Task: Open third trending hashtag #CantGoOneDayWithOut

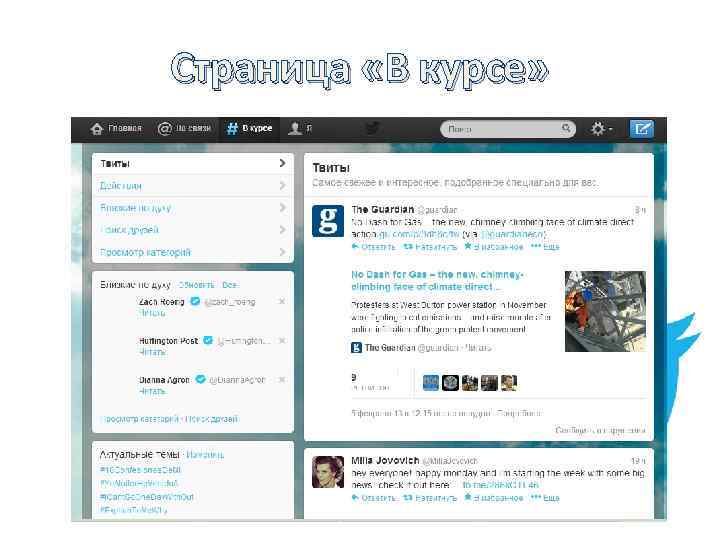Action: coord(147,497)
